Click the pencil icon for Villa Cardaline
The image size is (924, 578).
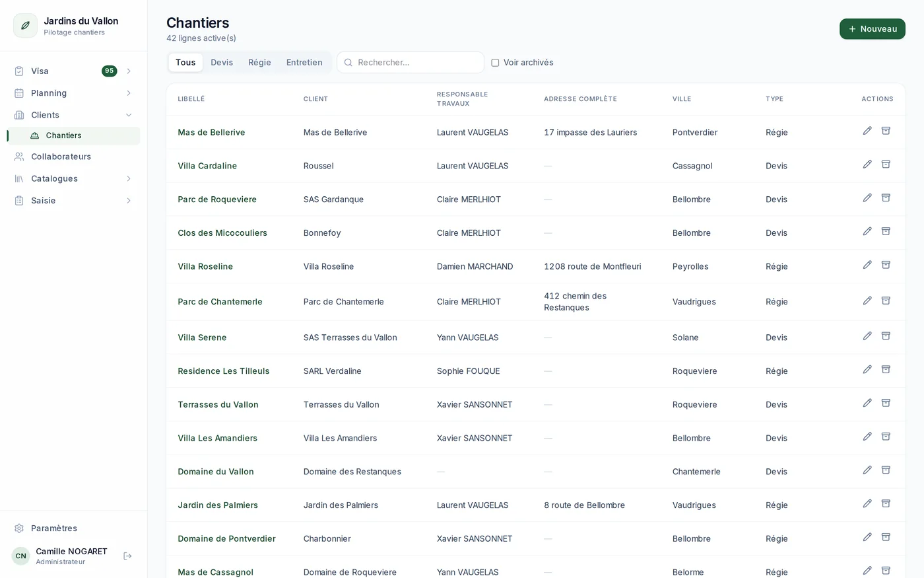[x=867, y=164]
